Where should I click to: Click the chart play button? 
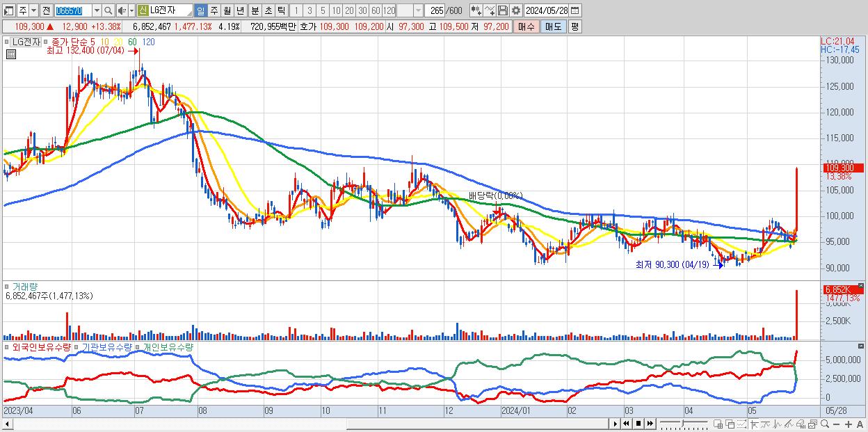pos(616,424)
